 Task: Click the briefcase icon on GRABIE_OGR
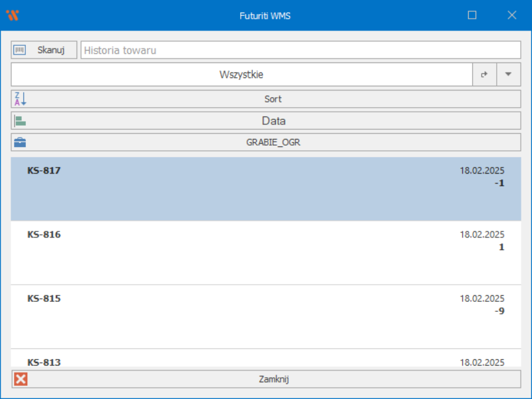pyautogui.click(x=20, y=142)
